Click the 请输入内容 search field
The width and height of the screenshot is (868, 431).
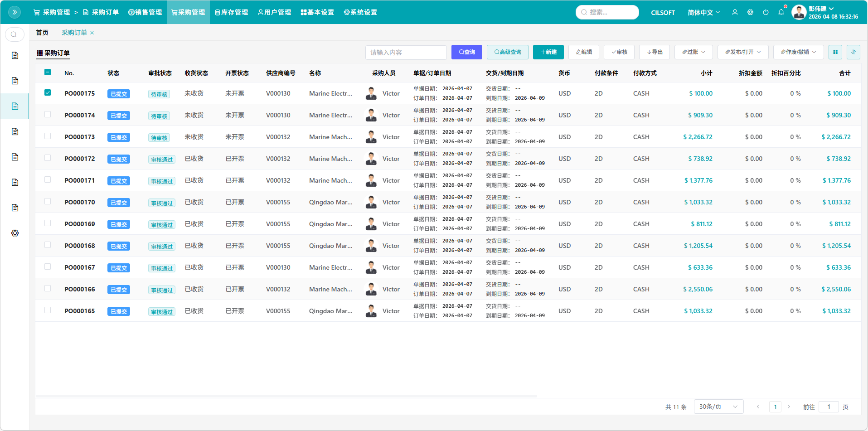pos(406,53)
